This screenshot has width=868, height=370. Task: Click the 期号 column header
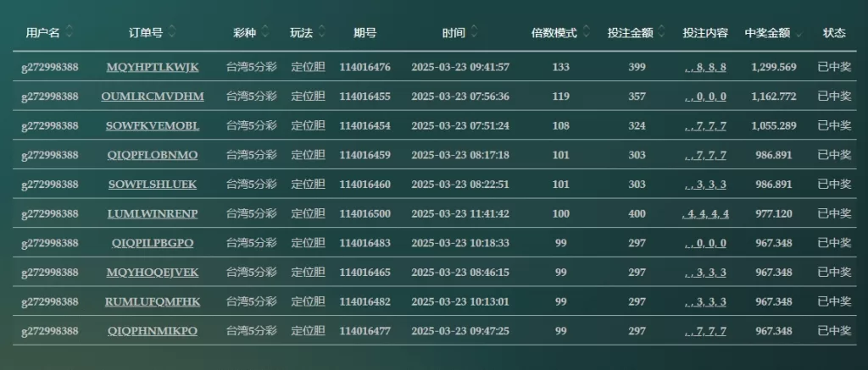point(364,33)
